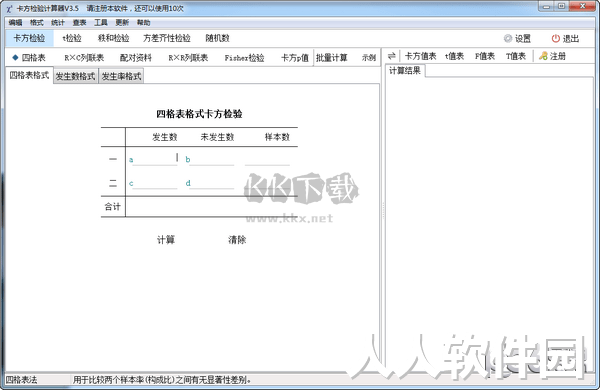Image resolution: width=600 pixels, height=390 pixels.
Task: Click the swap panels arrow icon
Action: point(391,56)
